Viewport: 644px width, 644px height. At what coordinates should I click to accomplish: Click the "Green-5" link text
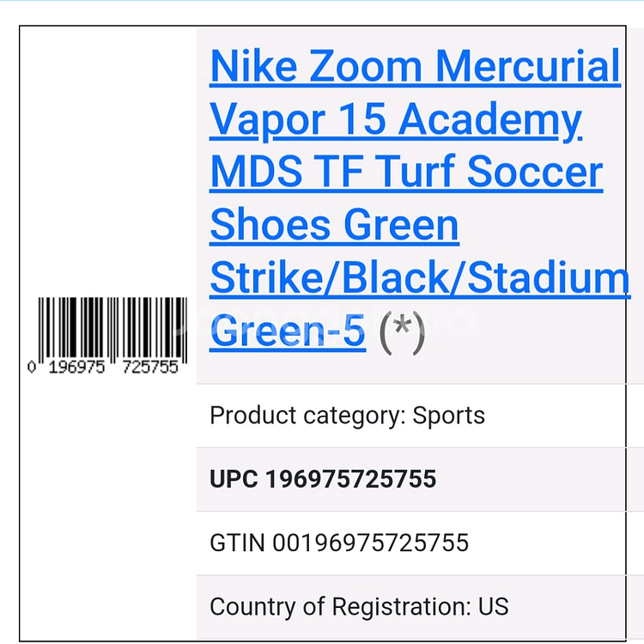(288, 332)
